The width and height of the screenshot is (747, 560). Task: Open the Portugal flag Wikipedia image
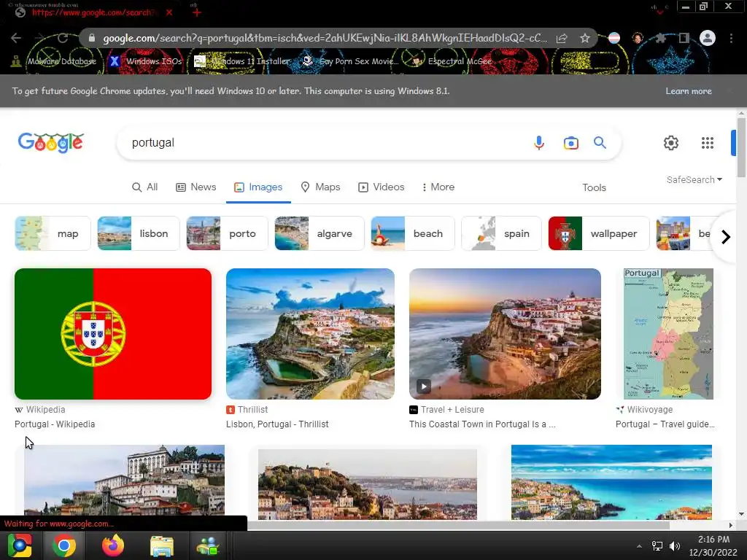113,334
